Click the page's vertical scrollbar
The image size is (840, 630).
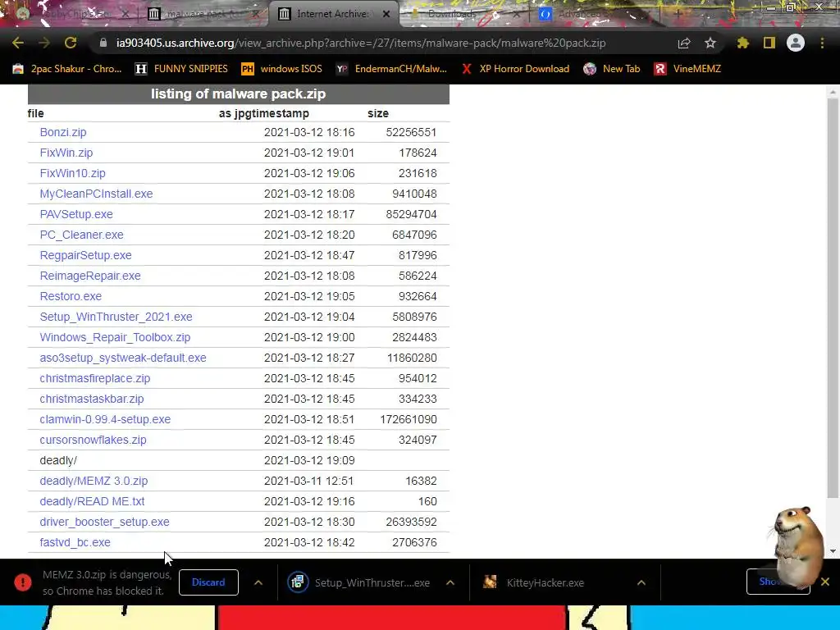click(832, 297)
